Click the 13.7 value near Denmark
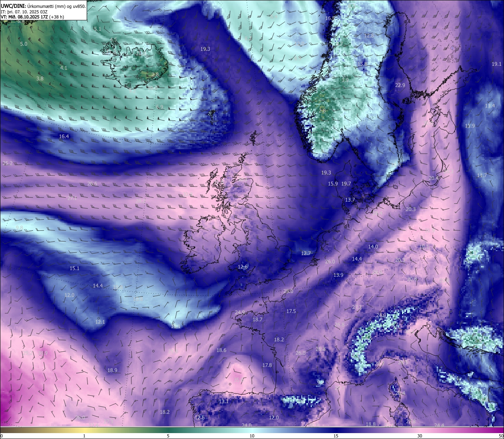The image size is (504, 439). pos(350,200)
